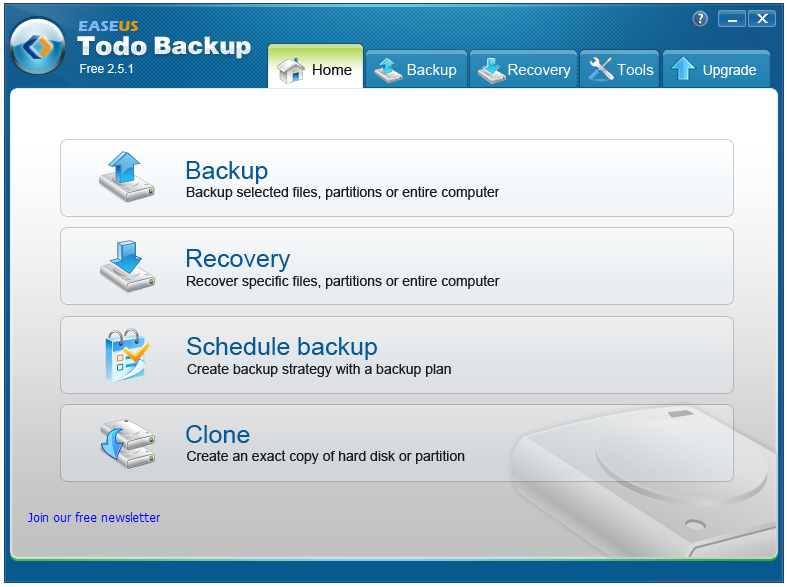Click the up arrow icon on Upgrade tab
The image size is (787, 587).
point(683,69)
